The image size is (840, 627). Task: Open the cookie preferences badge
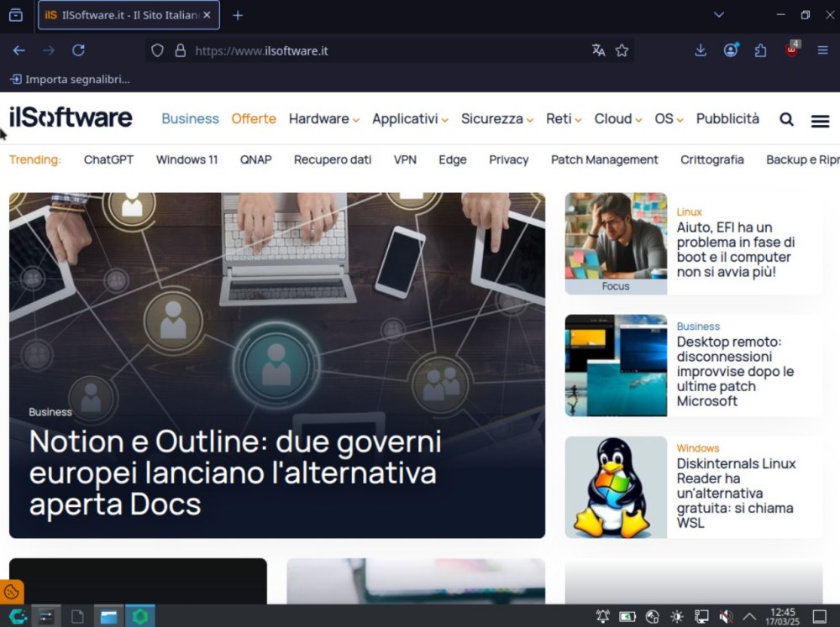[x=12, y=592]
